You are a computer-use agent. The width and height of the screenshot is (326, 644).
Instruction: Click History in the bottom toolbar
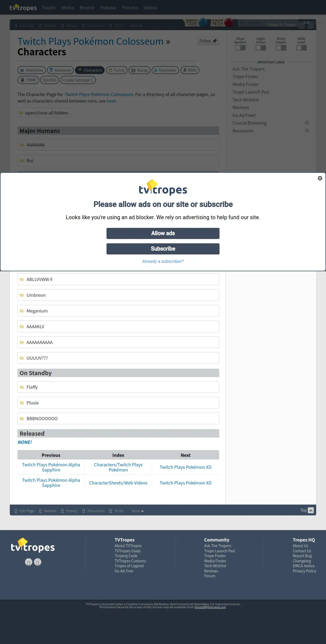click(70, 511)
